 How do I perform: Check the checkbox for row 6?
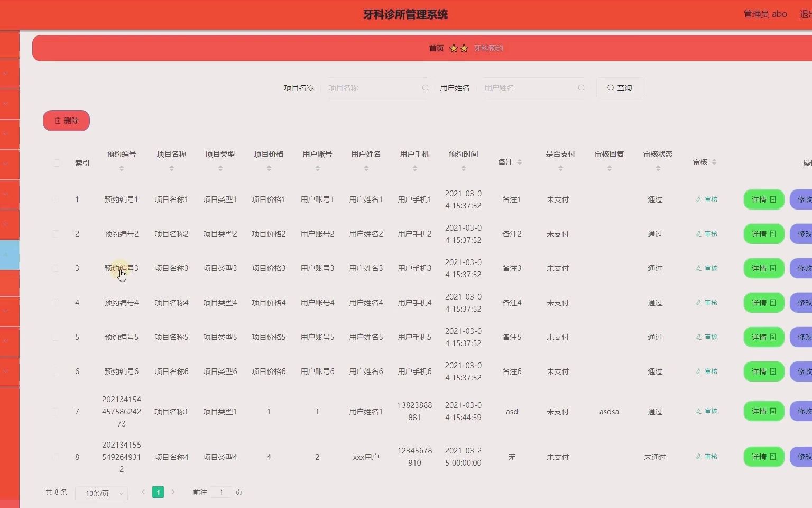tap(56, 371)
